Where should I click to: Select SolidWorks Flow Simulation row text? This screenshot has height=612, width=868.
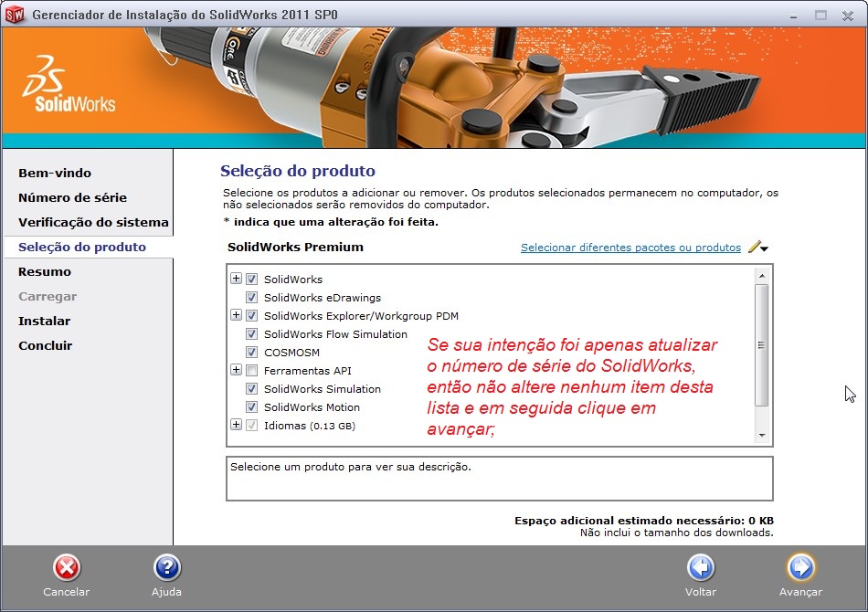335,334
